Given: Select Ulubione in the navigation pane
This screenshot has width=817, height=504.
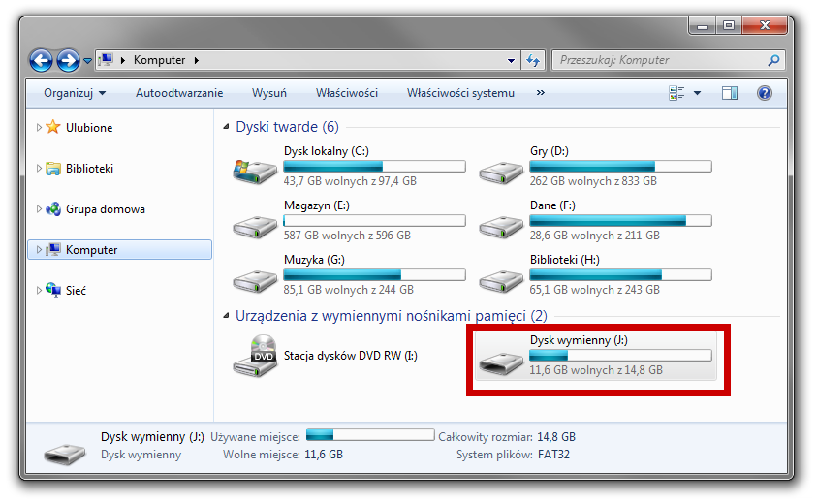Looking at the screenshot, I should point(89,128).
